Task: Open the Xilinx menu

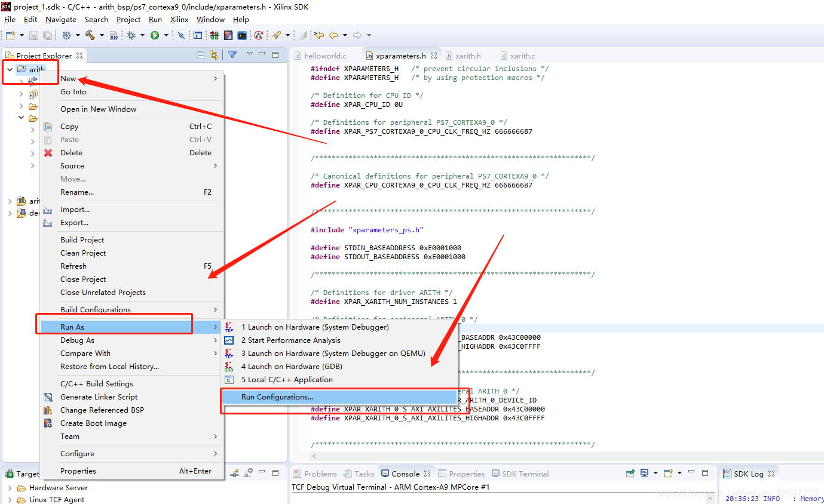Action: pyautogui.click(x=179, y=20)
